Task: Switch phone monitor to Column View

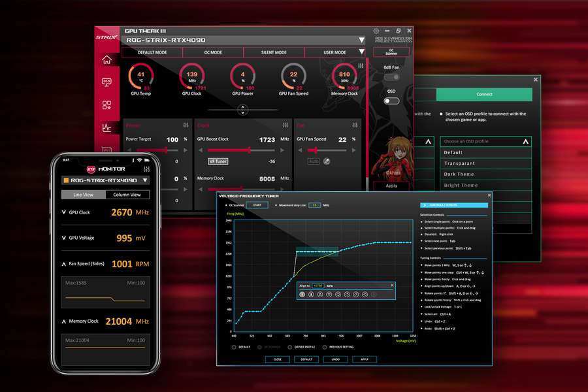Action: pos(127,195)
